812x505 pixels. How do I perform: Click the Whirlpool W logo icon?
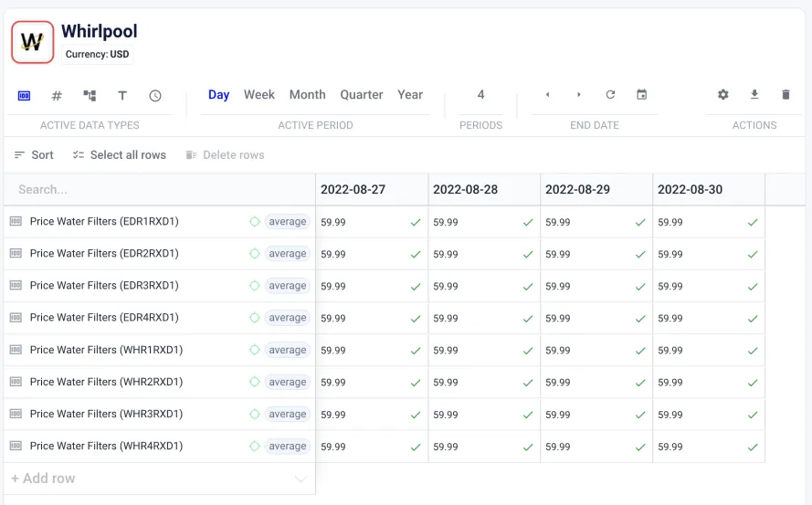[x=32, y=42]
